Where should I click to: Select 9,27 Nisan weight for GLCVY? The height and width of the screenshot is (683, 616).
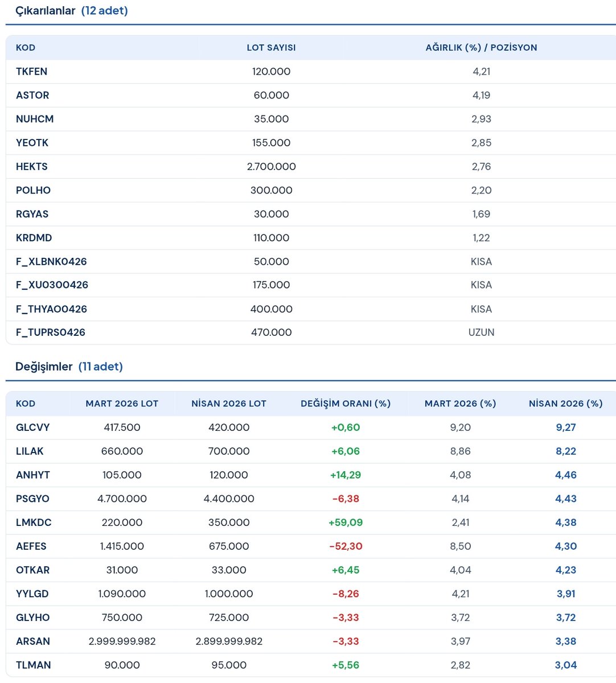click(x=566, y=427)
